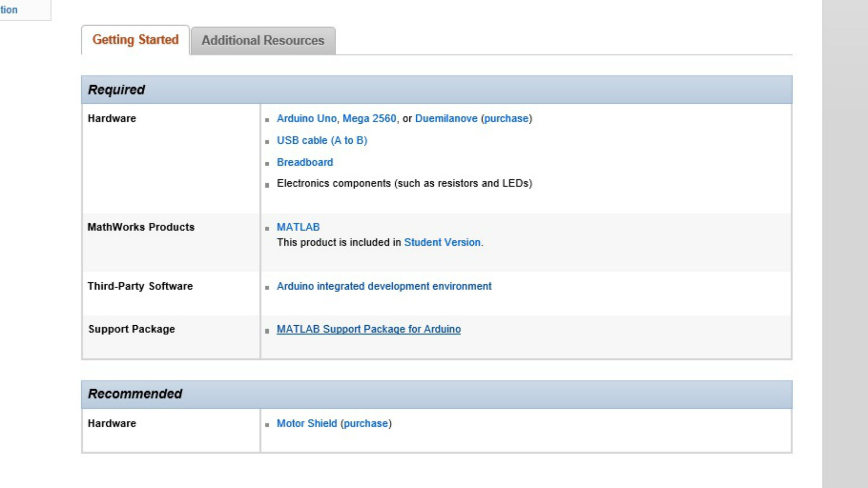This screenshot has width=868, height=488.
Task: Click purchase link beside Motor Shield
Action: pyautogui.click(x=366, y=423)
